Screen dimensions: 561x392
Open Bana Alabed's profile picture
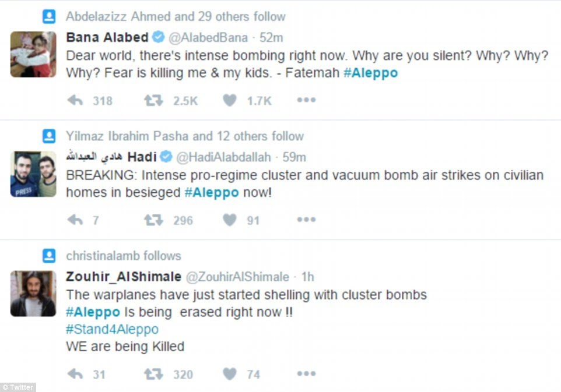(33, 54)
